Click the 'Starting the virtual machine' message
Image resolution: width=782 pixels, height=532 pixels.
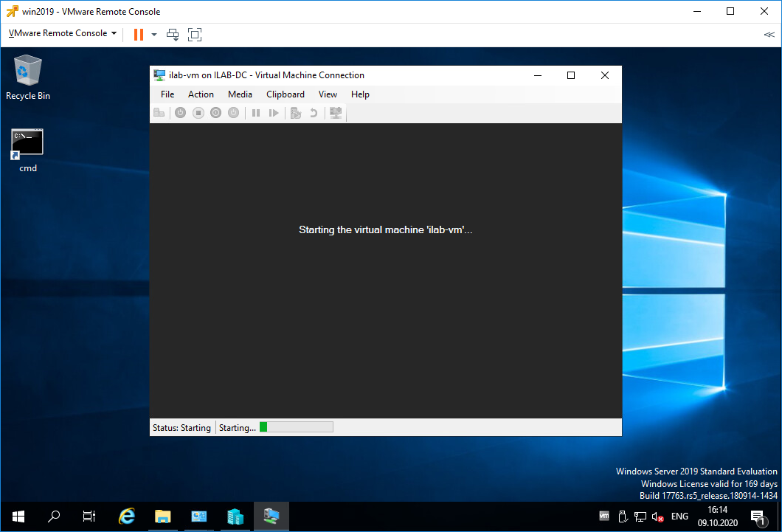386,230
